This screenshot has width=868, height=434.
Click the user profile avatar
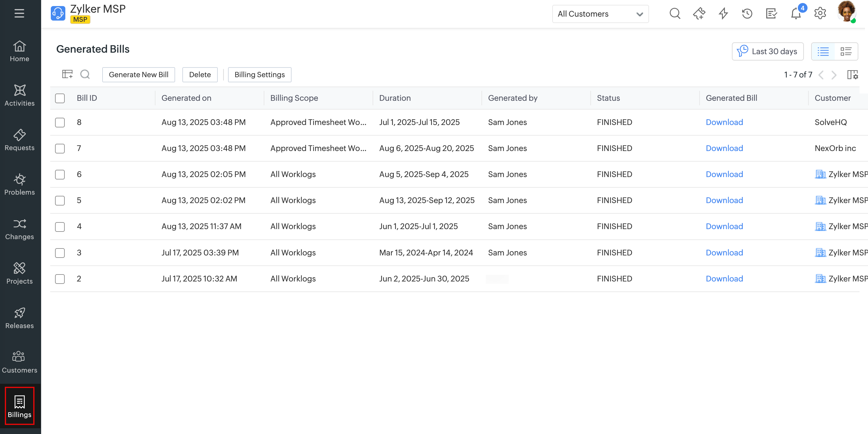pyautogui.click(x=846, y=12)
